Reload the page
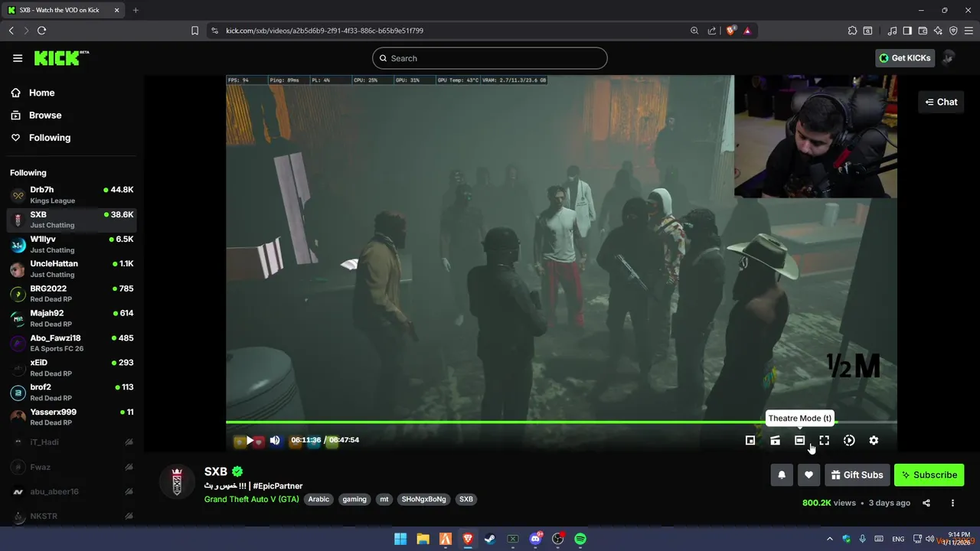This screenshot has width=980, height=551. click(41, 31)
